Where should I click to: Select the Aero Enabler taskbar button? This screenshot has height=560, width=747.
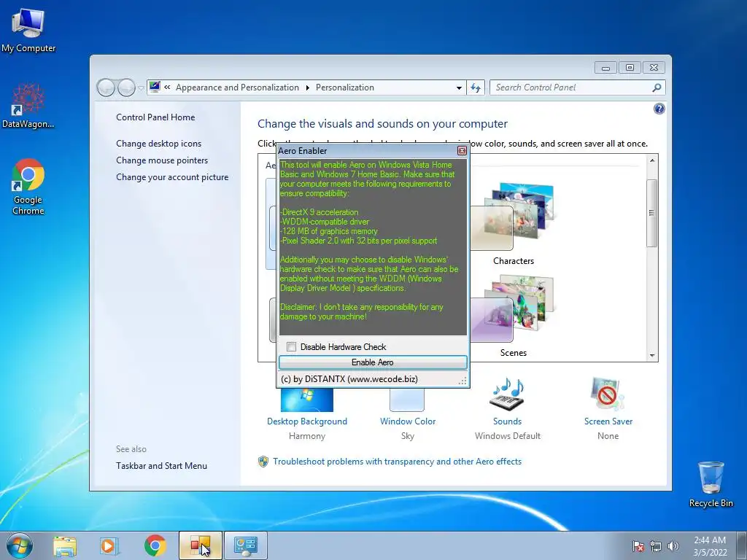[201, 545]
